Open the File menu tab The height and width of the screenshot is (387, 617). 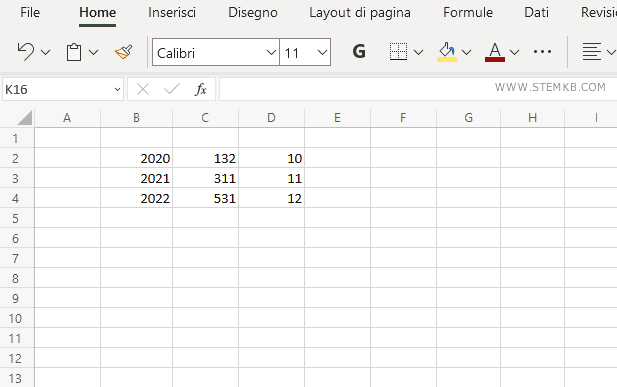coord(30,13)
